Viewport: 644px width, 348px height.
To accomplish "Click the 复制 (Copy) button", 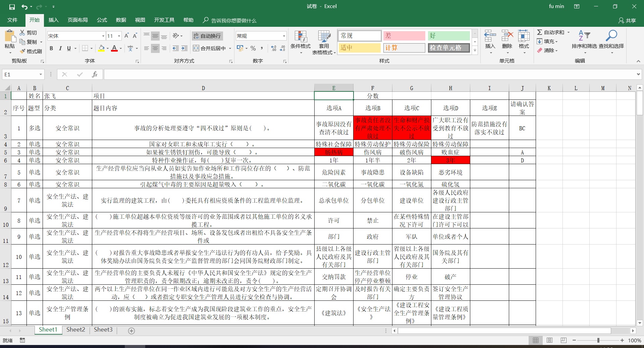I will click(x=29, y=42).
